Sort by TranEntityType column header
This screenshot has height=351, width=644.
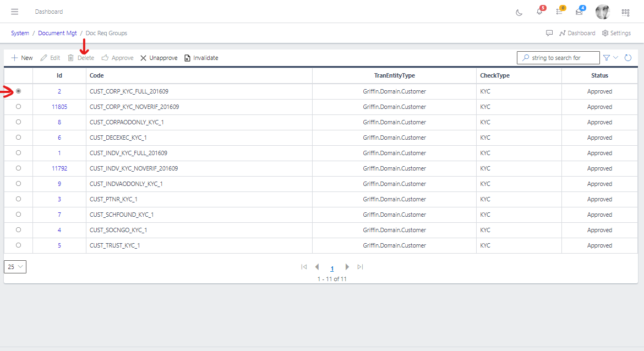point(394,75)
